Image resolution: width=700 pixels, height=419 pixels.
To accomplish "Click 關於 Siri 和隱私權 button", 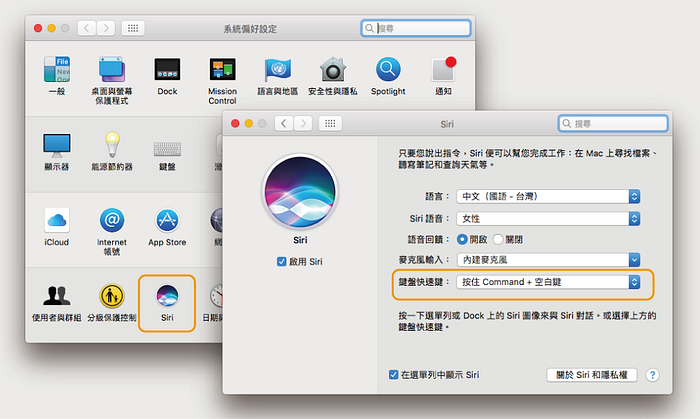I will pos(592,375).
